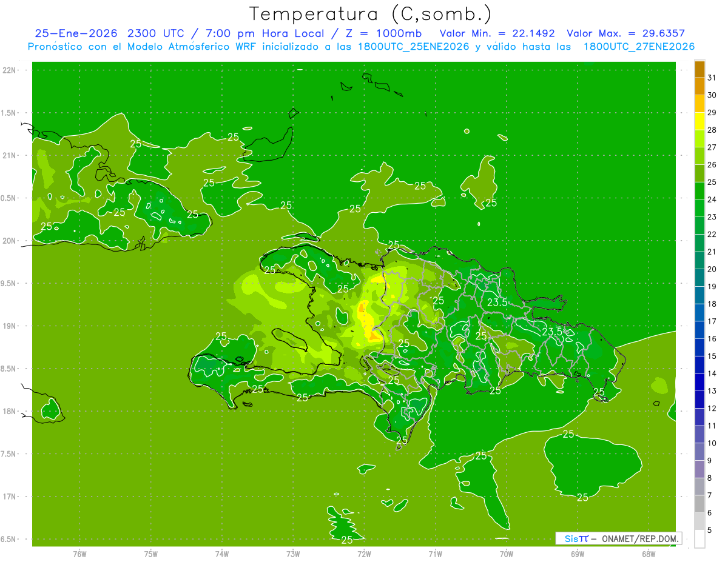
Task: Click the "20N" latitude label
Action: [x=8, y=241]
